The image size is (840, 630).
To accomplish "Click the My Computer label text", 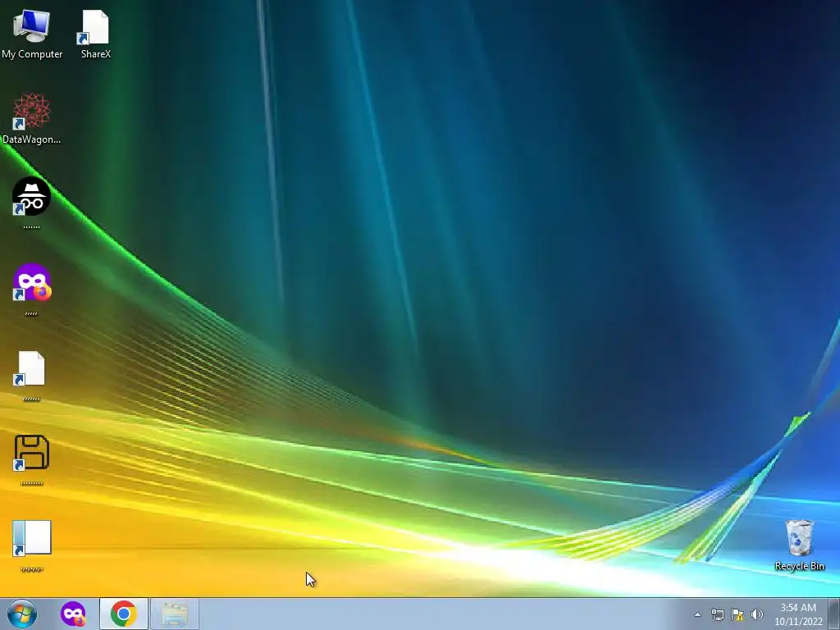I will [32, 54].
